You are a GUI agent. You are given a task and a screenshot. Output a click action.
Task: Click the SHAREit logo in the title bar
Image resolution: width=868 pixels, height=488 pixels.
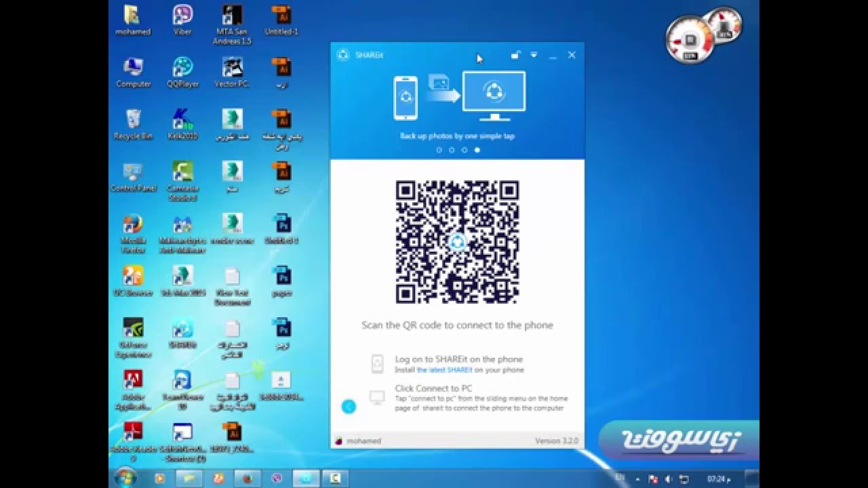[x=343, y=55]
